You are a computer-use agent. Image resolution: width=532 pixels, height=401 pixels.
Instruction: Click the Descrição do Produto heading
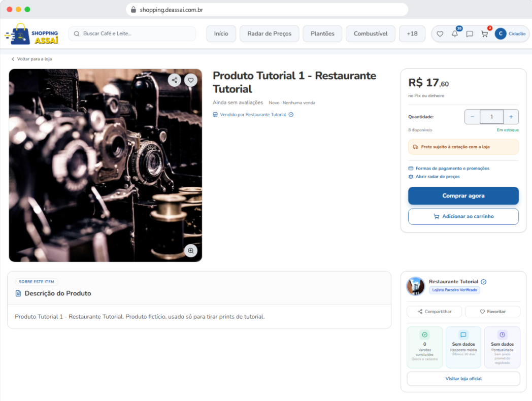tap(58, 293)
